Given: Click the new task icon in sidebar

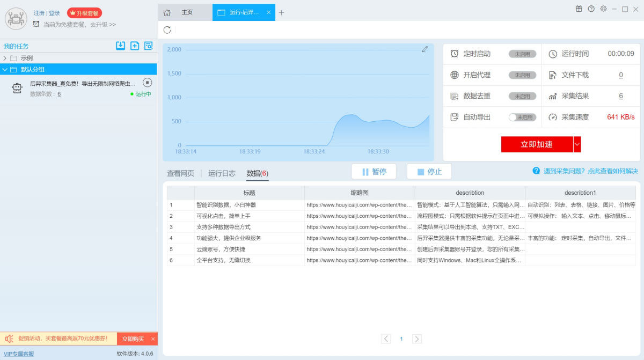Looking at the screenshot, I should 135,46.
